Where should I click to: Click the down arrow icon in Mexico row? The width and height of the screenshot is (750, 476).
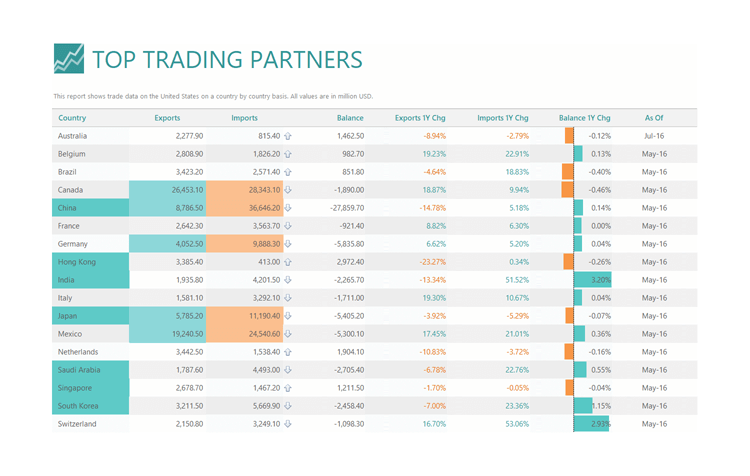287,334
